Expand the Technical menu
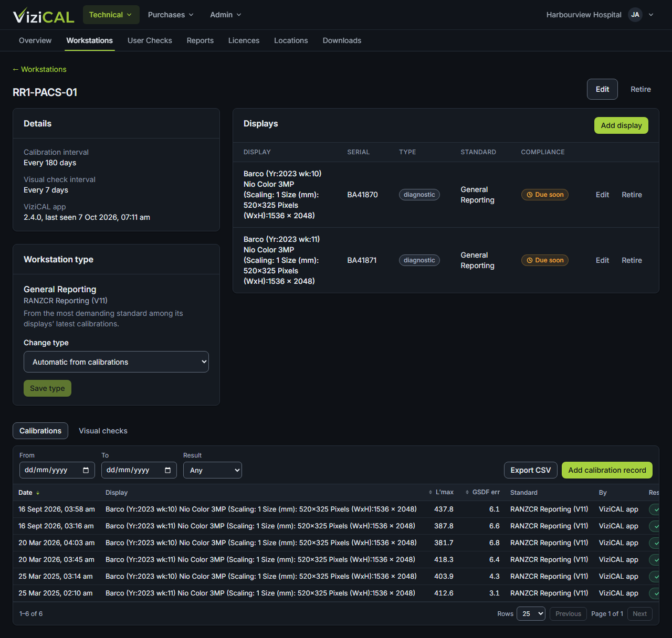Image resolution: width=672 pixels, height=638 pixels. (111, 15)
